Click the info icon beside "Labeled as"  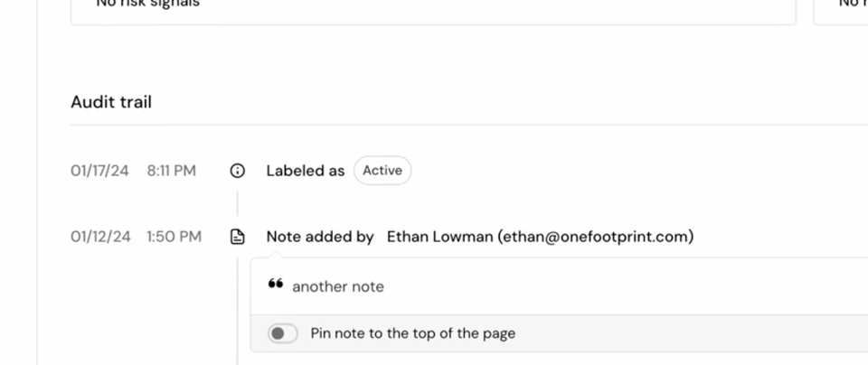(238, 171)
